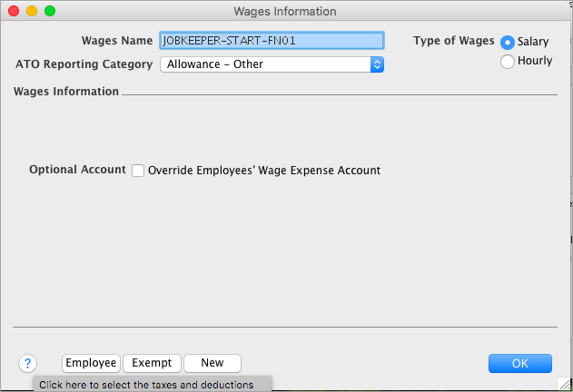Maximize the window with the green button
This screenshot has height=392, width=573.
[x=49, y=11]
